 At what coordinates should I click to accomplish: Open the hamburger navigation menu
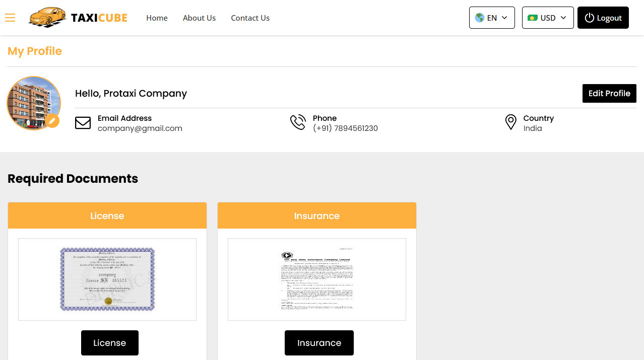tap(10, 18)
